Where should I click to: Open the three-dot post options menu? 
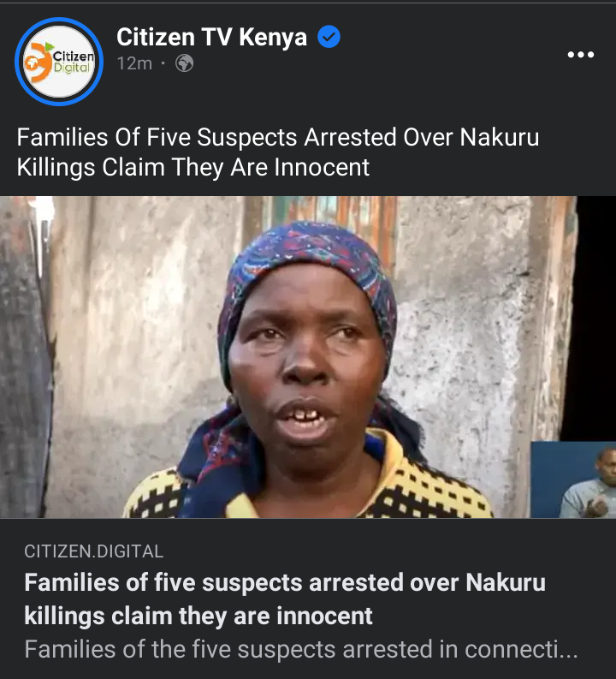[581, 55]
